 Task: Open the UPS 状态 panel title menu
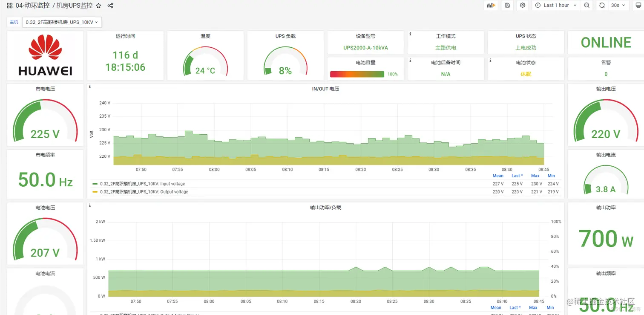[526, 36]
